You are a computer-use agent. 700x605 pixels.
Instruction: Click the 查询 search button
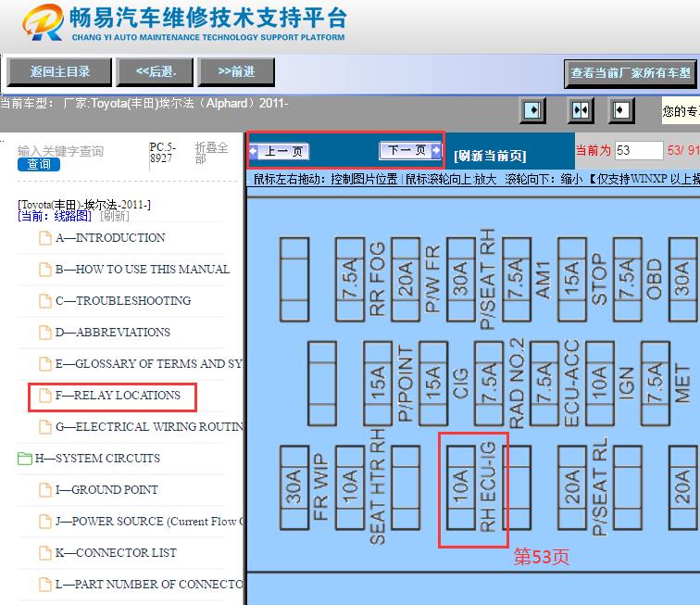point(39,164)
